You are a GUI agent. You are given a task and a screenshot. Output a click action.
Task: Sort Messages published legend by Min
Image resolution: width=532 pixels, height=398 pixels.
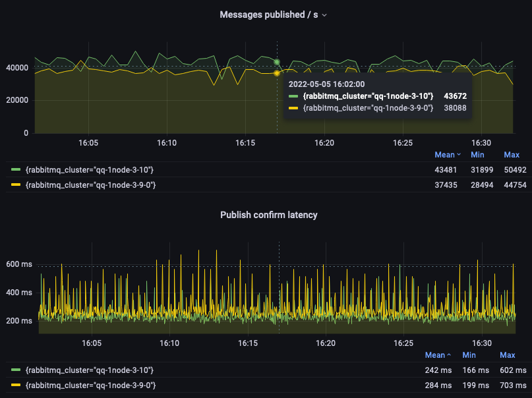click(x=477, y=155)
